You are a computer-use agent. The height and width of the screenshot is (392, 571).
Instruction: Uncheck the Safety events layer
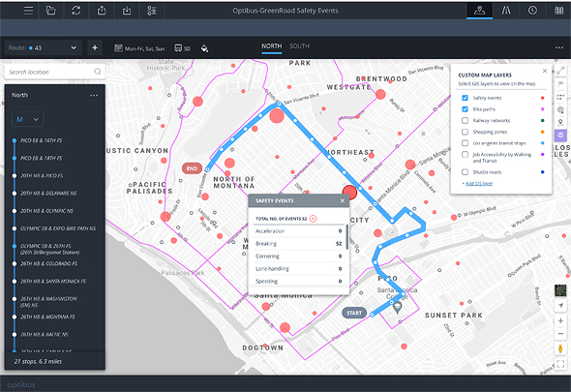(465, 98)
